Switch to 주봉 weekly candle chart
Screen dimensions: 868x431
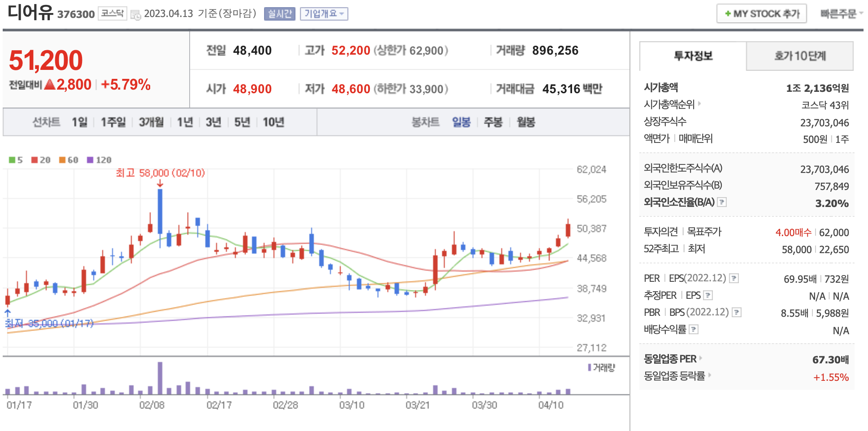493,122
